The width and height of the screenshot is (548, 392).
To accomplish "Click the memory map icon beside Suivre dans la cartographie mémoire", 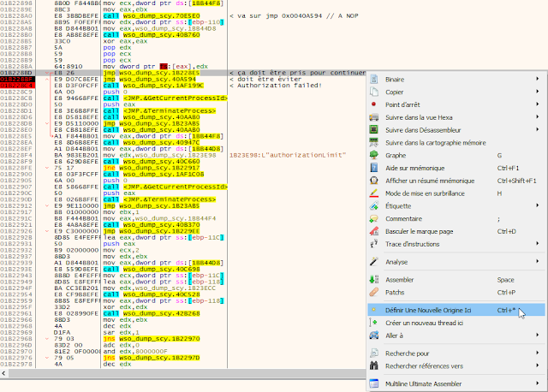I will point(374,143).
